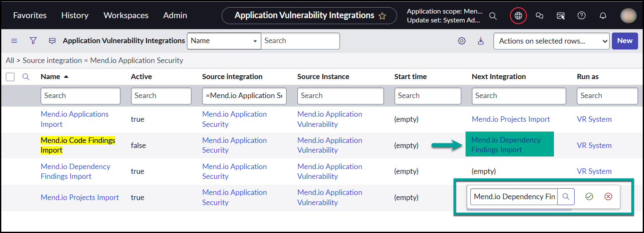Favorite the page with star icon
The image size is (644, 233).
(382, 16)
